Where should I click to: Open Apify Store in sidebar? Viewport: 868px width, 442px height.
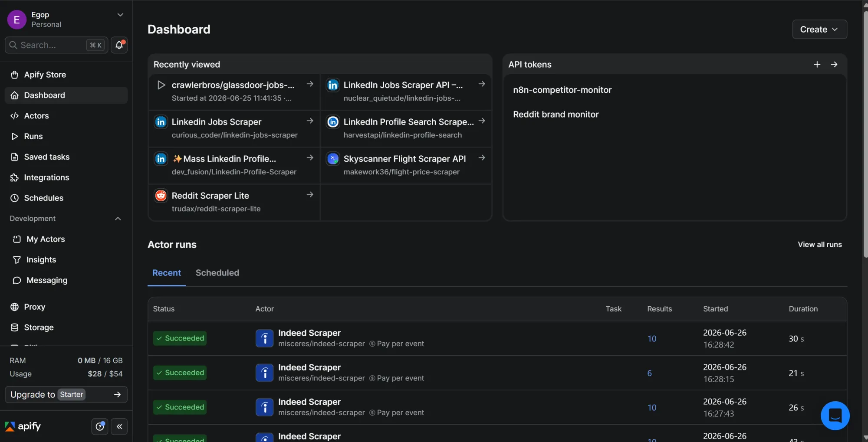tap(66, 75)
